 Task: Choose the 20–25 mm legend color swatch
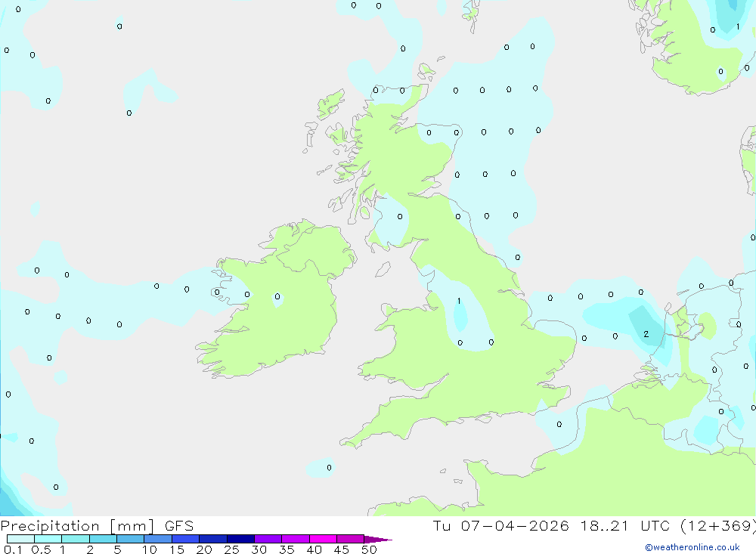click(212, 539)
